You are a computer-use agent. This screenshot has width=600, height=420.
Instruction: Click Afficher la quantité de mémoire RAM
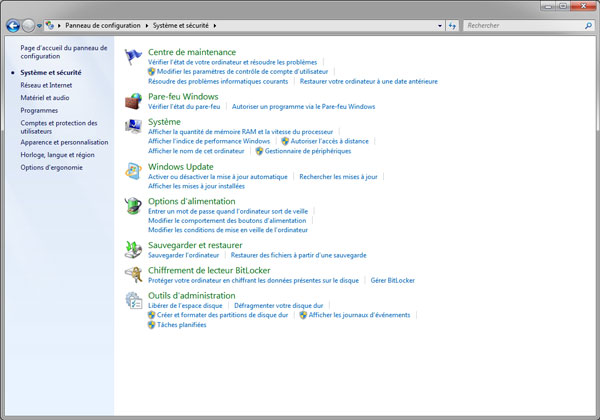click(240, 132)
